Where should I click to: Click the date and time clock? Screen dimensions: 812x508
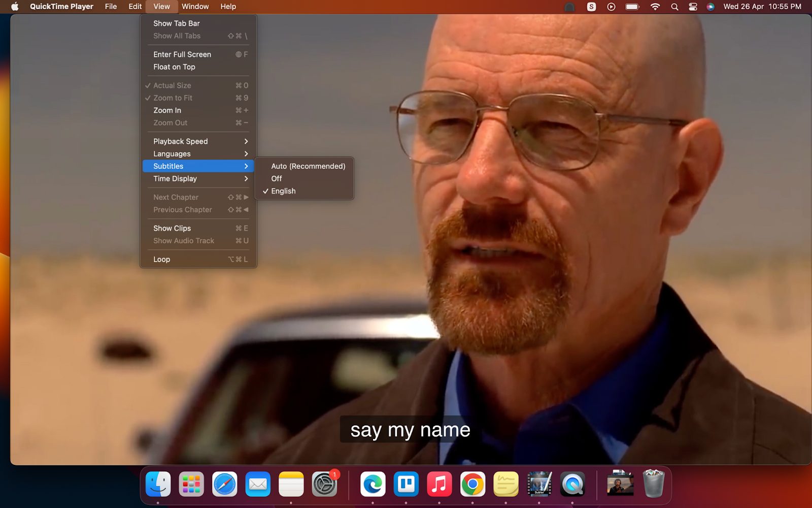point(762,7)
